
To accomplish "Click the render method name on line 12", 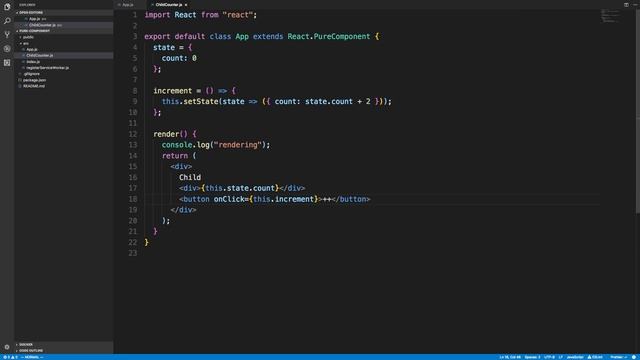I will click(x=166, y=134).
